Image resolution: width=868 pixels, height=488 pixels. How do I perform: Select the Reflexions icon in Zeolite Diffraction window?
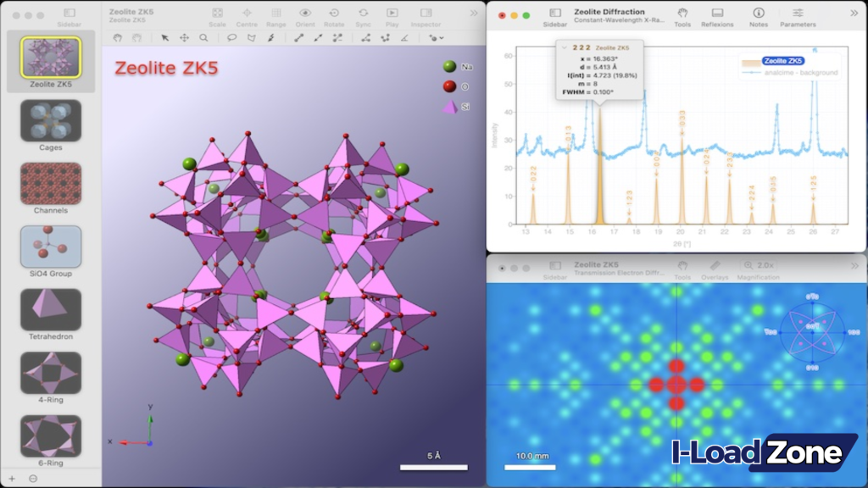coord(716,13)
